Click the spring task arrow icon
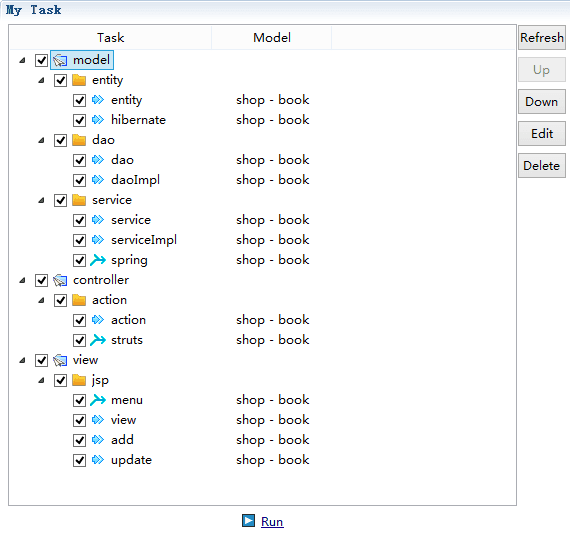The height and width of the screenshot is (533, 570). 98,260
